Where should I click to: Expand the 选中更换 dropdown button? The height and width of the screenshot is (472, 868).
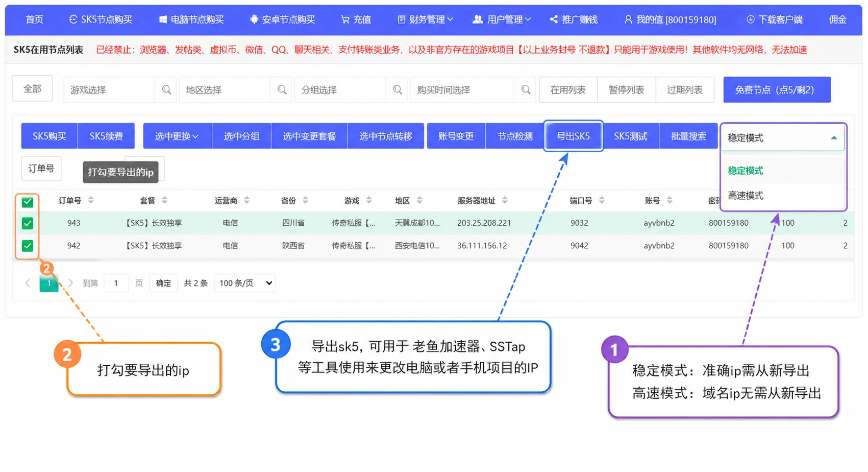[177, 136]
